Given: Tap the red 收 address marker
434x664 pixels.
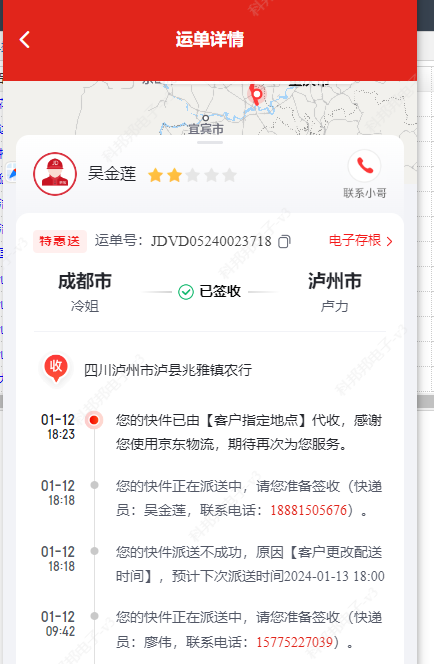Looking at the screenshot, I should 56,368.
